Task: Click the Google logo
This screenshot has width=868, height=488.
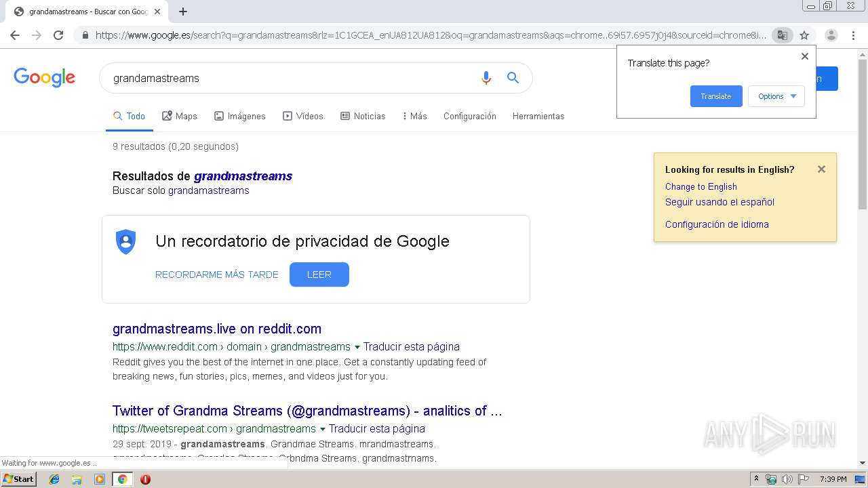Action: click(x=44, y=77)
